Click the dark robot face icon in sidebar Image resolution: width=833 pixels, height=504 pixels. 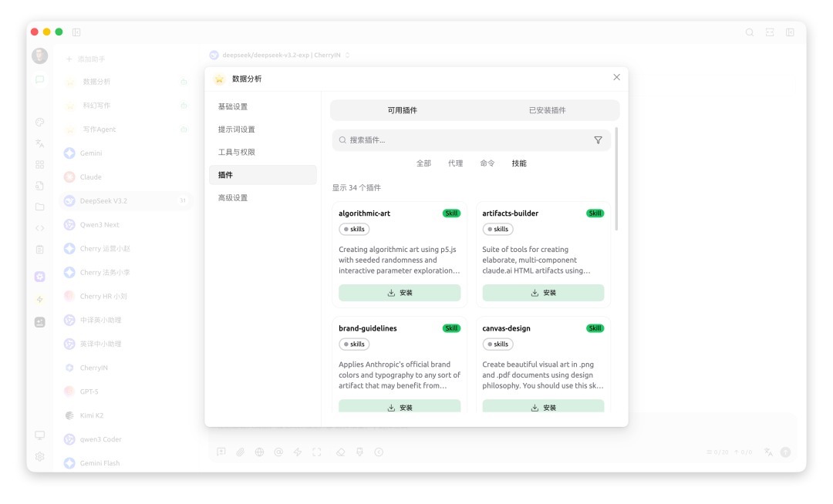(x=40, y=322)
